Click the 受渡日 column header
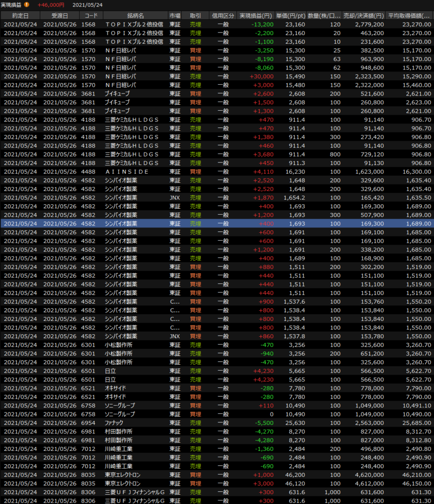The image size is (434, 504). [x=60, y=15]
